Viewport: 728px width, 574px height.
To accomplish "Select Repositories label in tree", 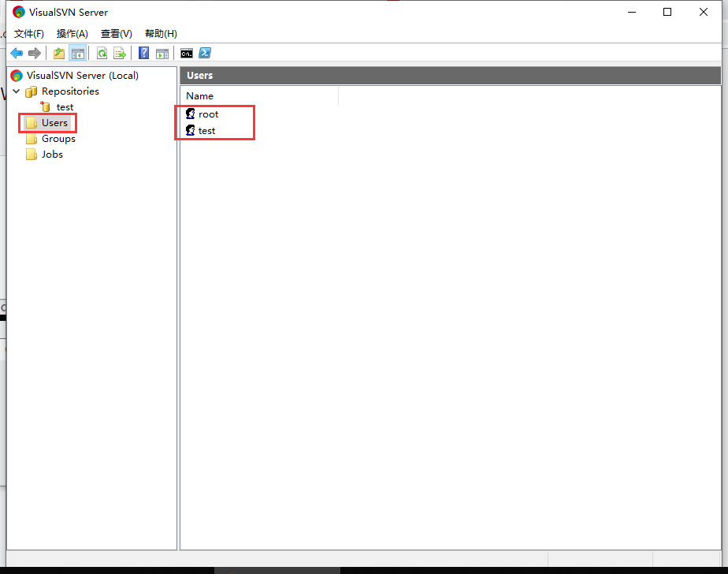I will [70, 91].
